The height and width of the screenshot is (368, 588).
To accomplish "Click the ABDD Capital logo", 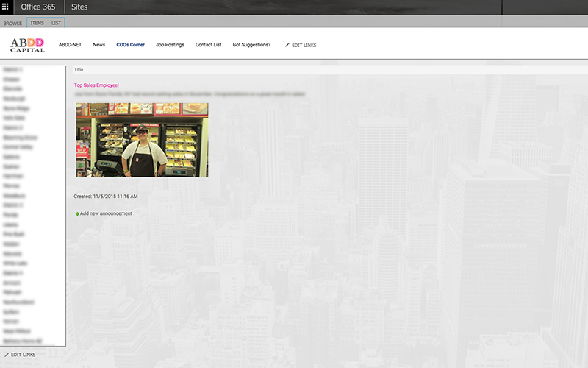I will point(27,45).
